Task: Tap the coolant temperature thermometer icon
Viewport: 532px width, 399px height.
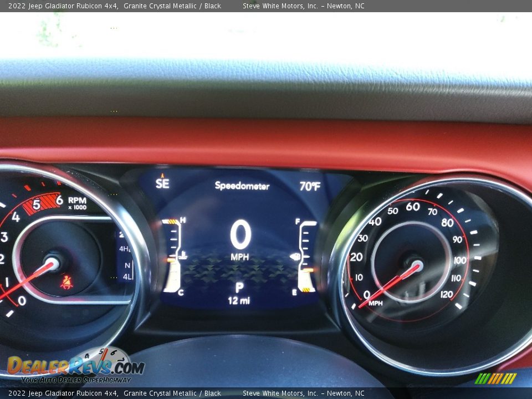Action: point(183,255)
